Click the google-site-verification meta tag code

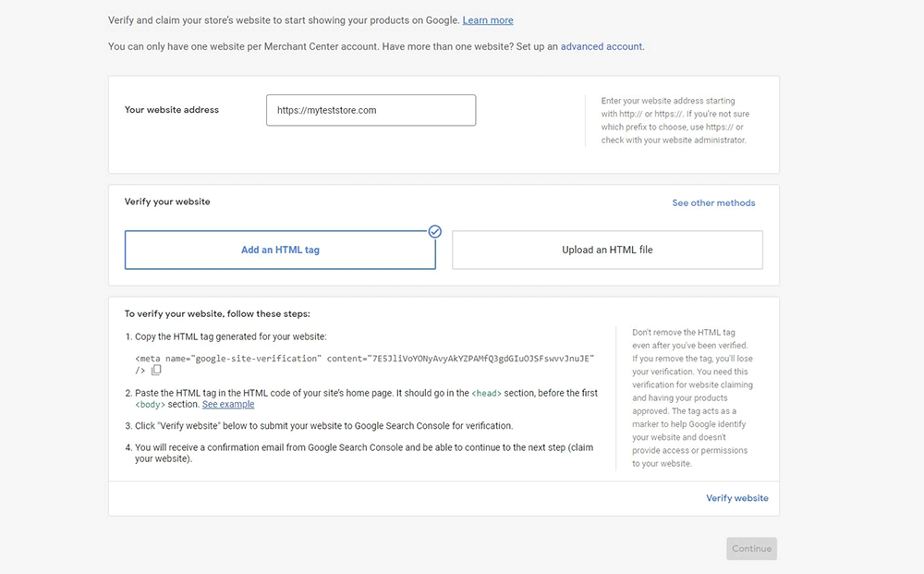click(x=365, y=358)
